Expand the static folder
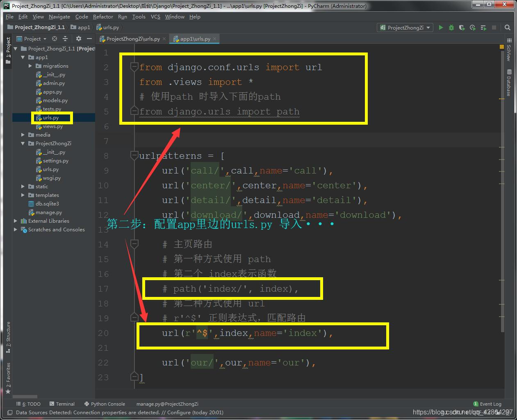Screen dimensions: 517x420 (x=23, y=186)
